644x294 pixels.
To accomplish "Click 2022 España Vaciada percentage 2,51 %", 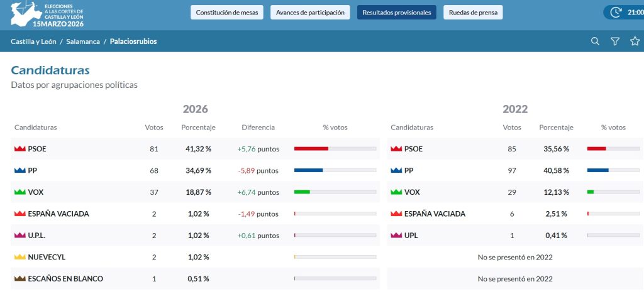I will pos(556,214).
